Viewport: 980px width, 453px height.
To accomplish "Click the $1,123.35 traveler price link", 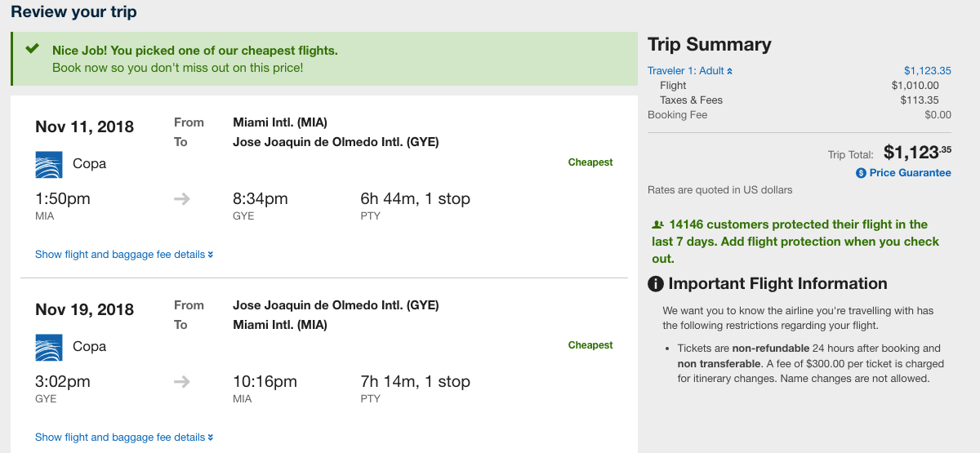I will (927, 71).
